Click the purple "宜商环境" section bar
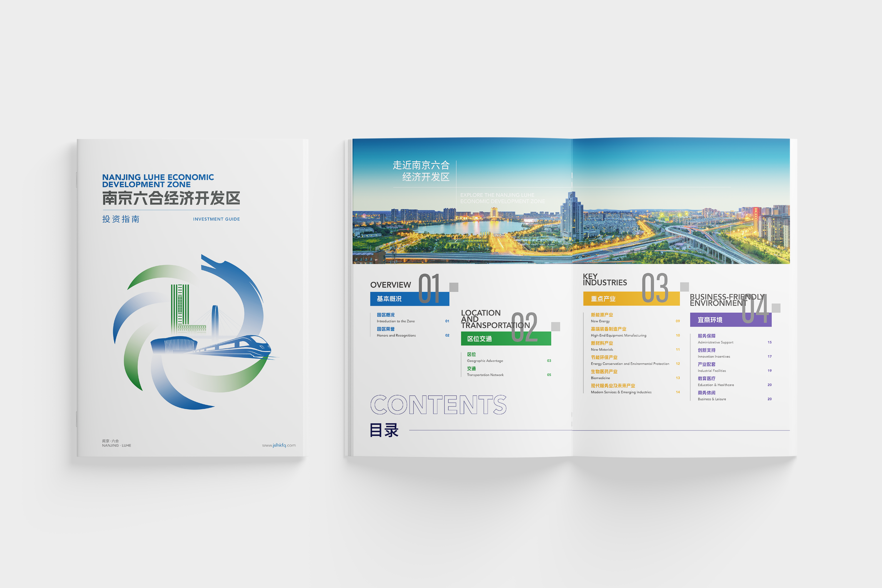882x588 pixels. point(731,320)
